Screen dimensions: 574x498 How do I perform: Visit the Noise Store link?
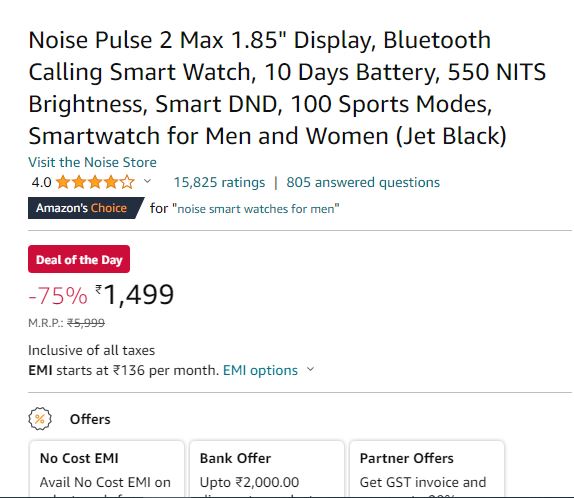(x=92, y=162)
